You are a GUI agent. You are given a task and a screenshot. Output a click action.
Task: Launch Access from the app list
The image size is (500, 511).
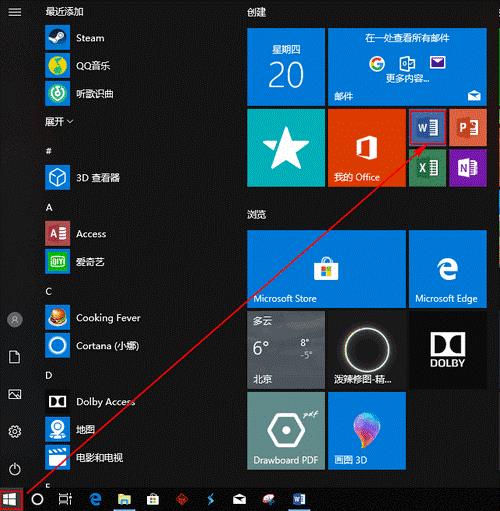point(91,234)
